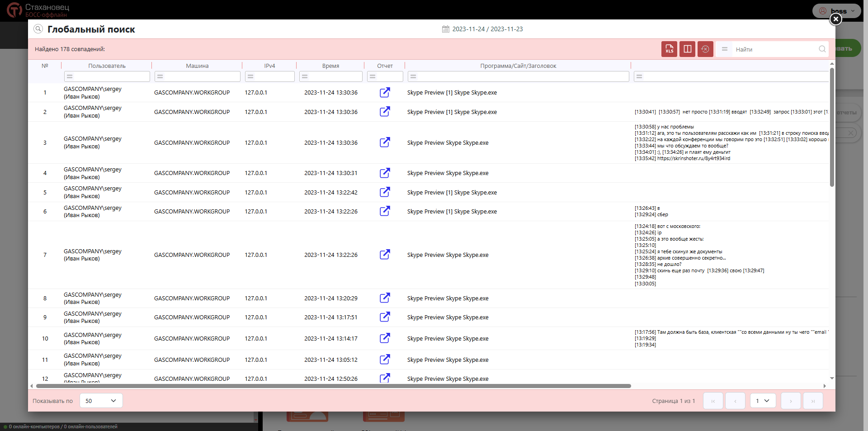Open report for row 1
Screen dimensions: 868x431
pyautogui.click(x=385, y=93)
